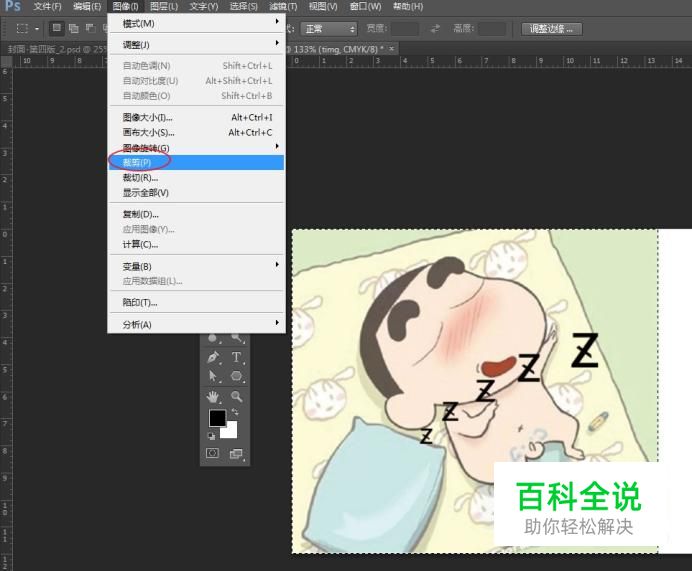The image size is (692, 571).
Task: Choose 计算(C)... menu entry
Action: [x=196, y=244]
